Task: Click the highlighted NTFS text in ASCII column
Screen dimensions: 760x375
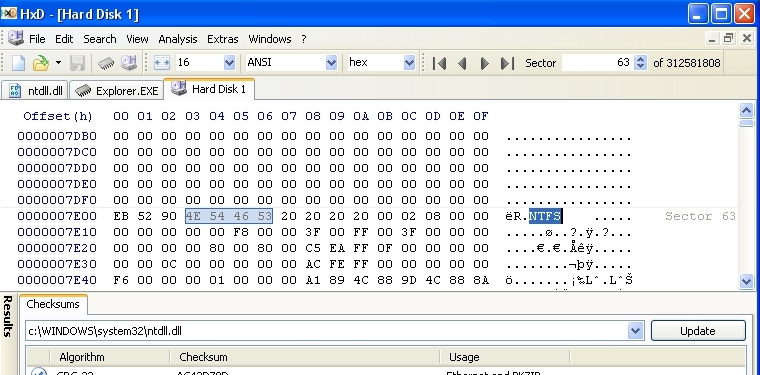Action: [x=545, y=216]
